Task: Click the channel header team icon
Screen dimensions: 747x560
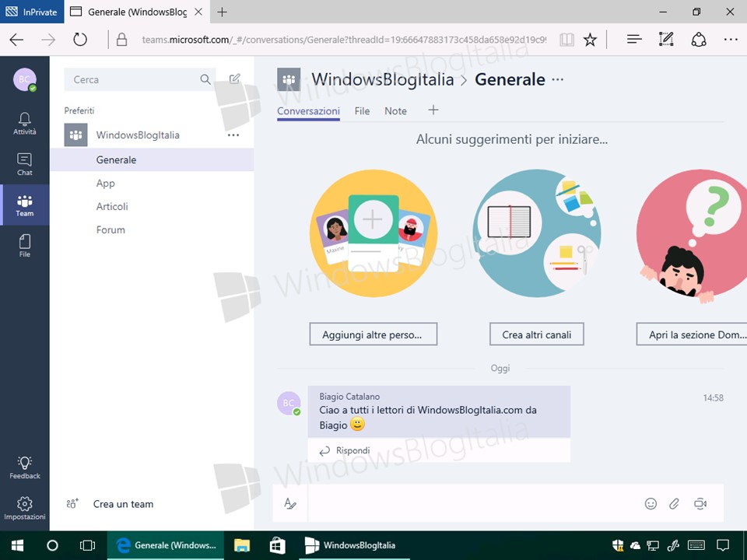Action: pyautogui.click(x=289, y=79)
